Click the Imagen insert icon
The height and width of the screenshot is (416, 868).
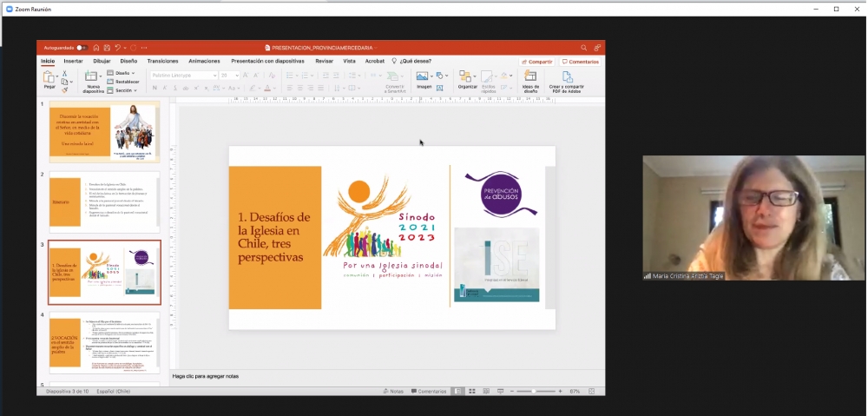point(424,78)
